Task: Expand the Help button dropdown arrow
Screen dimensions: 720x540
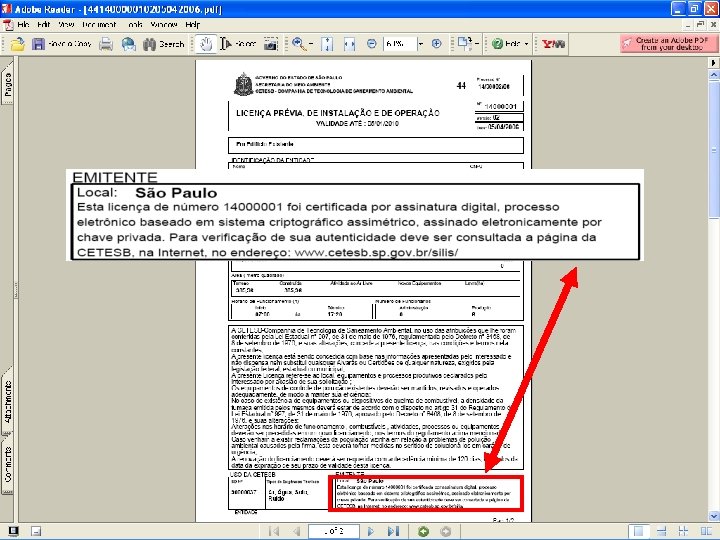Action: pyautogui.click(x=526, y=44)
